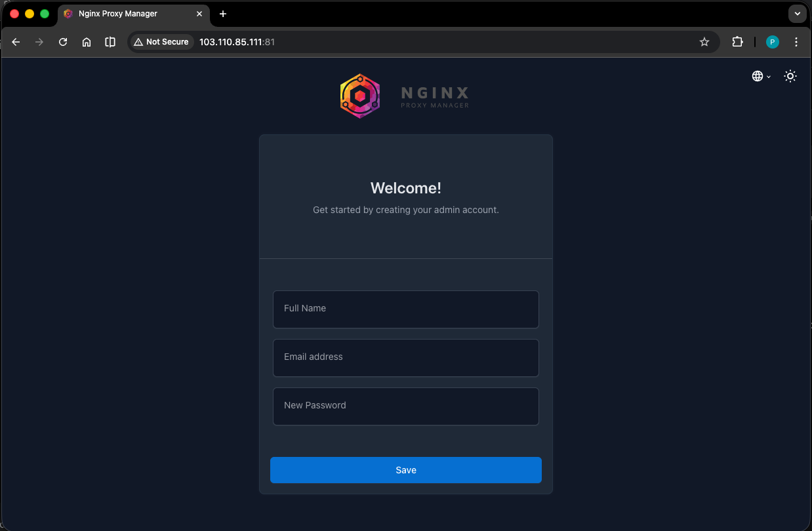Viewport: 812px width, 531px height.
Task: Click the address bar URL 103.110.85.111:81
Action: point(237,42)
